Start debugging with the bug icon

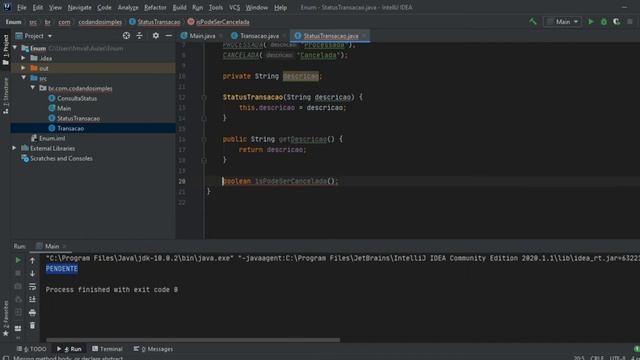coord(604,22)
